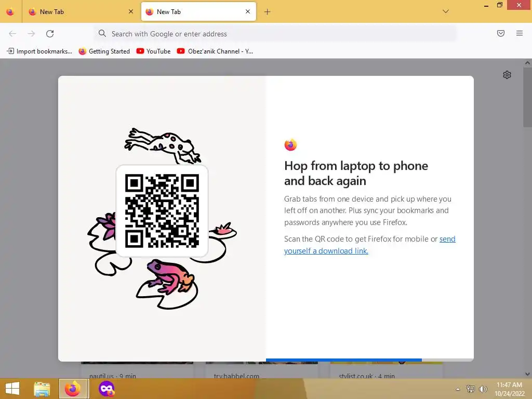This screenshot has height=399, width=532.
Task: Click Firefox logo above headline
Action: [291, 145]
